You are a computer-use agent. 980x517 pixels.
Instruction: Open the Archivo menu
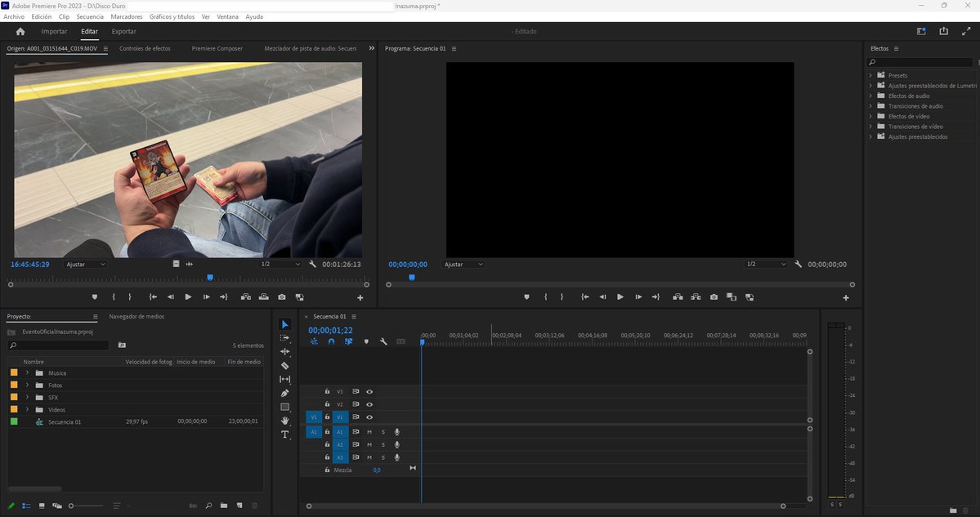14,17
